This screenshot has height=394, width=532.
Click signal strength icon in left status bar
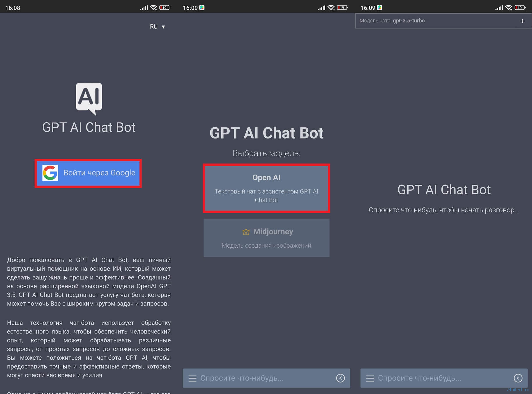click(x=144, y=8)
